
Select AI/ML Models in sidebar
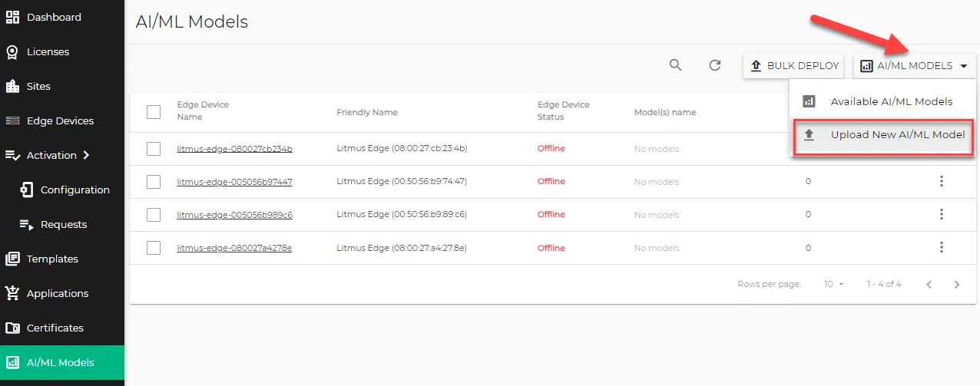point(61,362)
